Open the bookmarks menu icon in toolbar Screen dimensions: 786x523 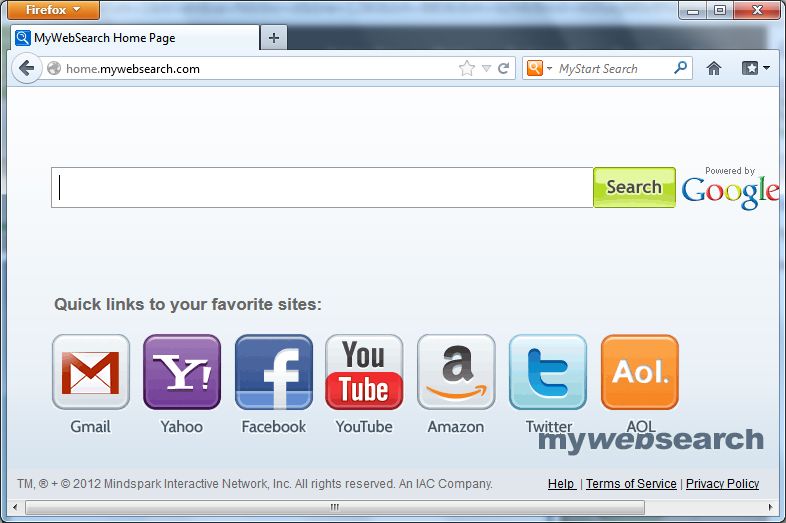point(755,68)
